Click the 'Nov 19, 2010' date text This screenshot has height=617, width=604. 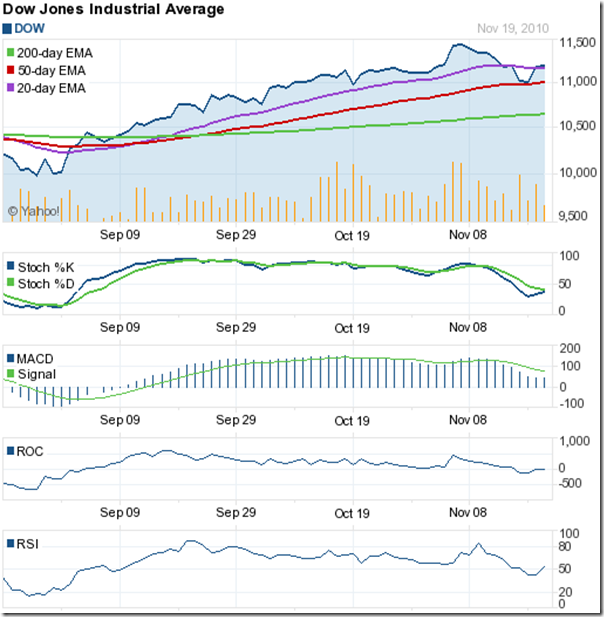(x=513, y=28)
